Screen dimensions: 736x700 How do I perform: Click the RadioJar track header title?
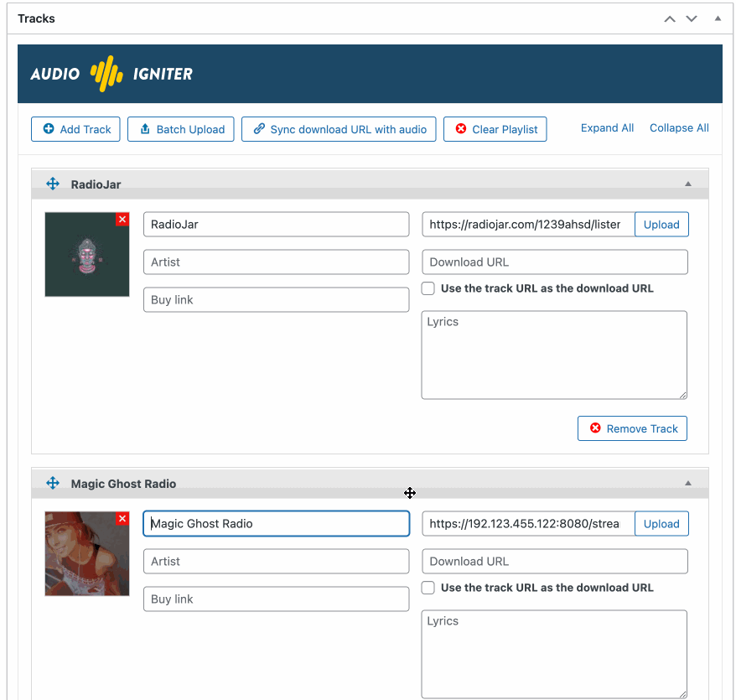[96, 184]
